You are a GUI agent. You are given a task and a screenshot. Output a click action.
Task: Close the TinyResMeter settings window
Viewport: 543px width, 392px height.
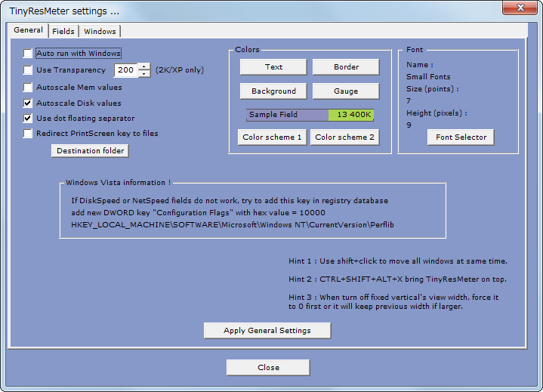point(520,8)
